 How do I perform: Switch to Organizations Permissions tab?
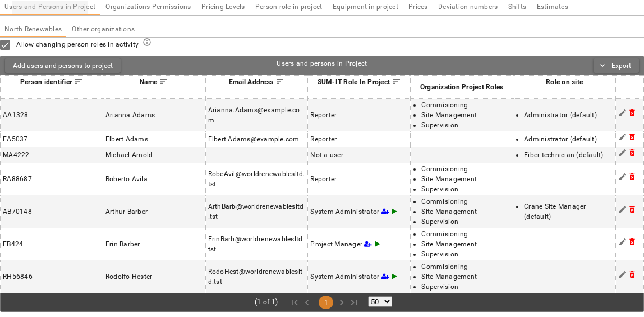point(148,7)
